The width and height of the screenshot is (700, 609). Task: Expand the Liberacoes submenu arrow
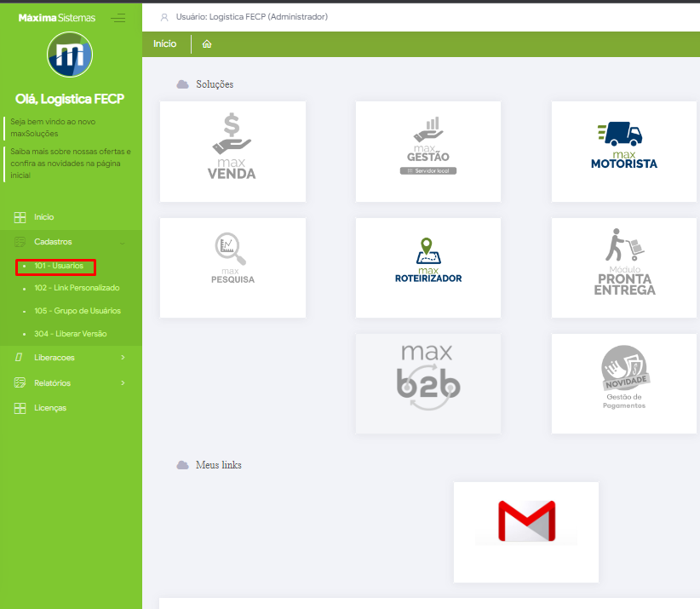[x=123, y=357]
